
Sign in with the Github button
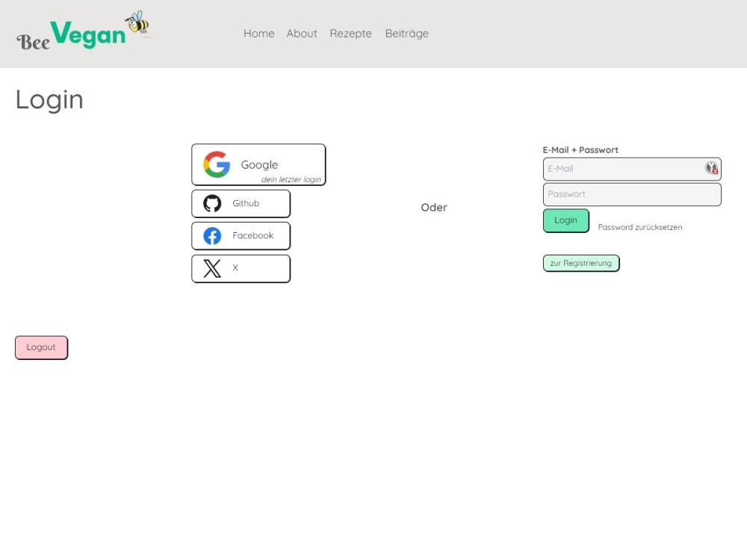click(241, 204)
